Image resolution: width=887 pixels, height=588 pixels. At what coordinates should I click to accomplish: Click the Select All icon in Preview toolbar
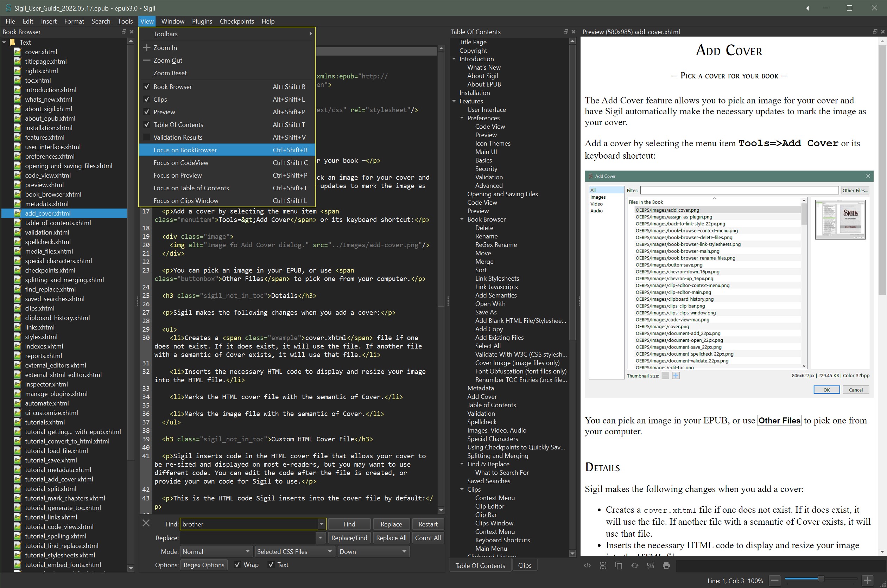[x=603, y=565]
